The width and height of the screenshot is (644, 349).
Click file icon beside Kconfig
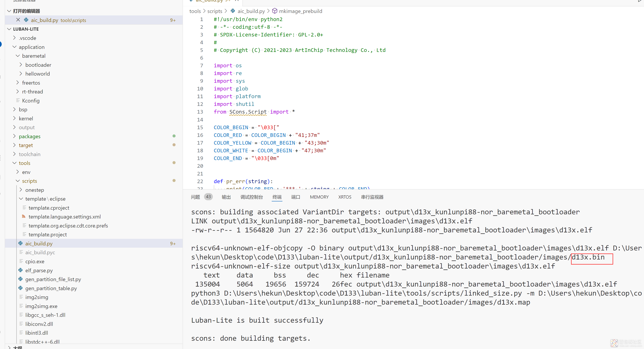click(x=18, y=100)
